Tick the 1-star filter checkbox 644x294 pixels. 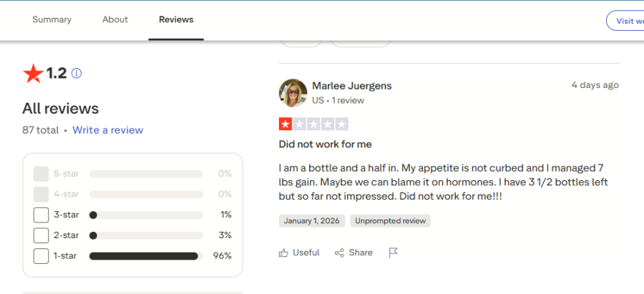pyautogui.click(x=42, y=255)
